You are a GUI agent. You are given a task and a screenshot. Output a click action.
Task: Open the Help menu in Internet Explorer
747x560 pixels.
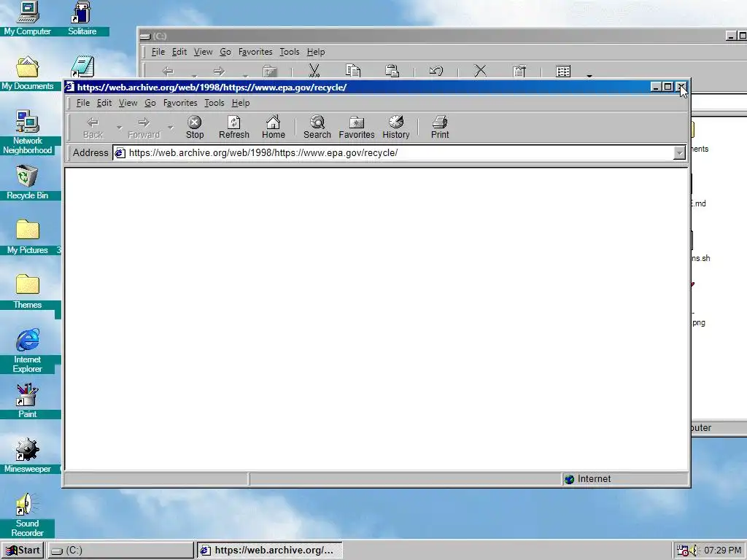coord(241,103)
